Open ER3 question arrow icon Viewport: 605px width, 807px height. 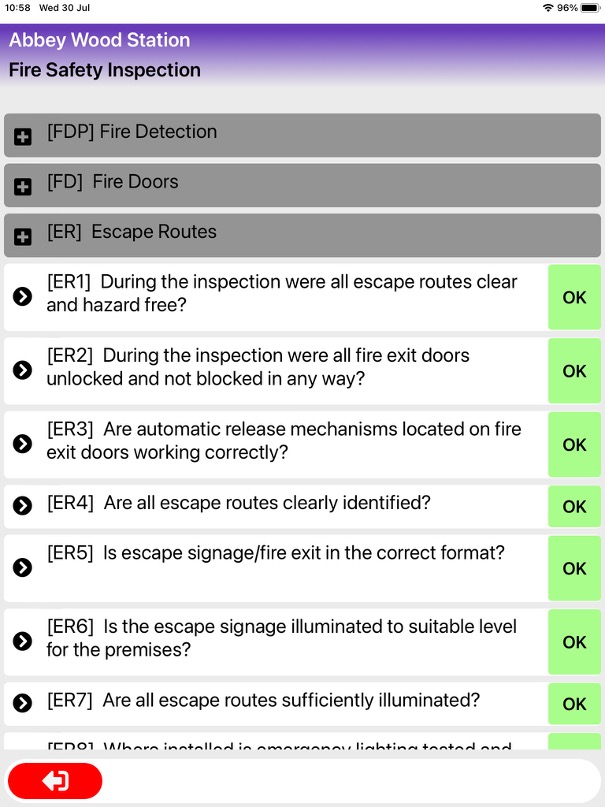click(22, 444)
